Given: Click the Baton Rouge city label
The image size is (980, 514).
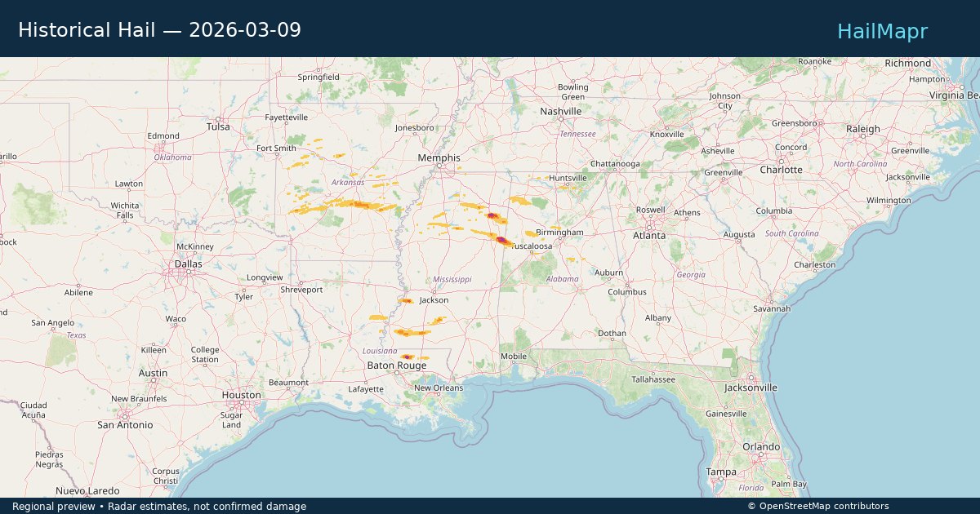Looking at the screenshot, I should 396,366.
